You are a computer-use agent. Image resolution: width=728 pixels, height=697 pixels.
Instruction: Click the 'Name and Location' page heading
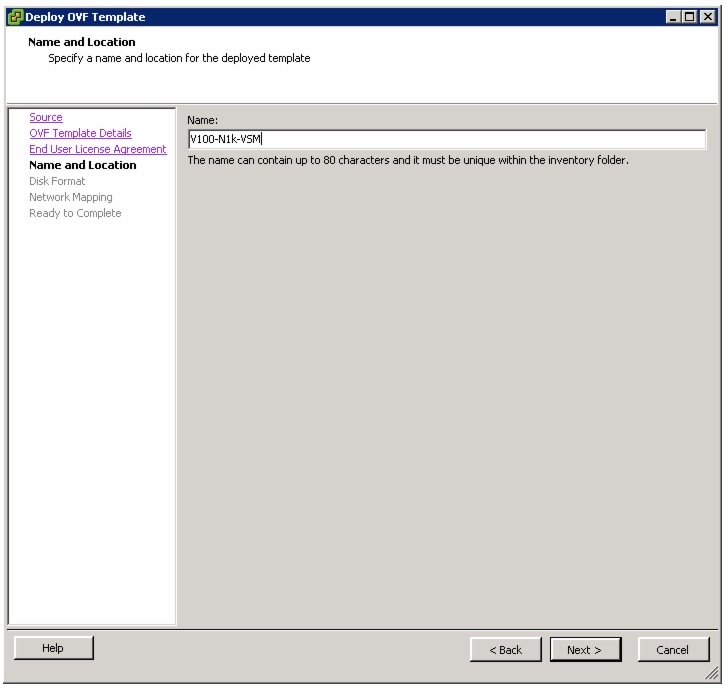click(x=82, y=42)
